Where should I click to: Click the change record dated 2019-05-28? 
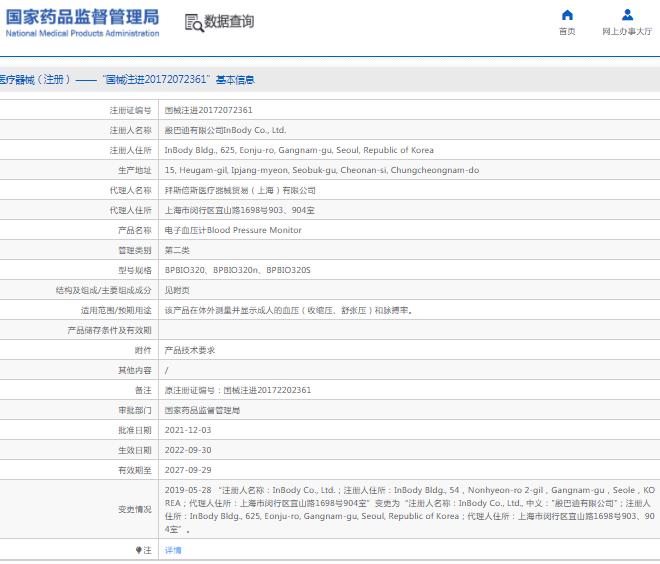click(410, 510)
